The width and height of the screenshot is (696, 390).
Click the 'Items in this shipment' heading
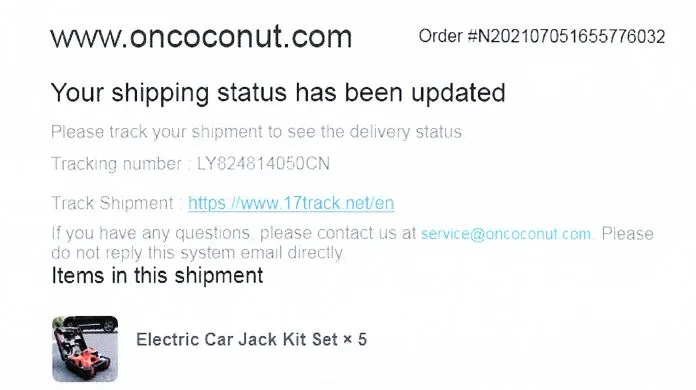[x=157, y=276]
